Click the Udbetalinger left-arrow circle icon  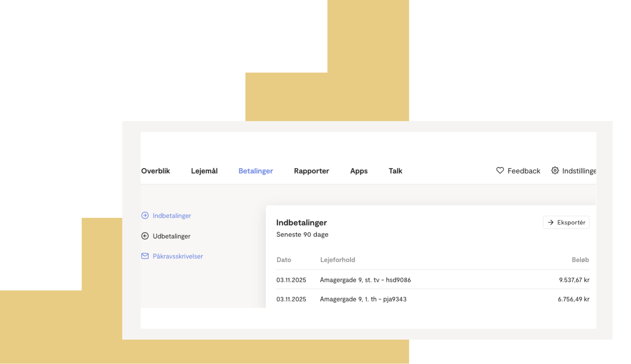click(x=145, y=236)
